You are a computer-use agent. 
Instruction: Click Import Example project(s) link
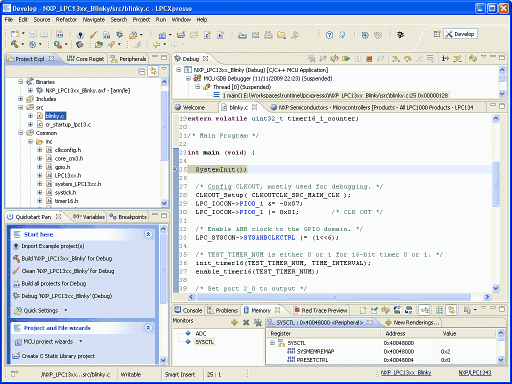tap(53, 246)
